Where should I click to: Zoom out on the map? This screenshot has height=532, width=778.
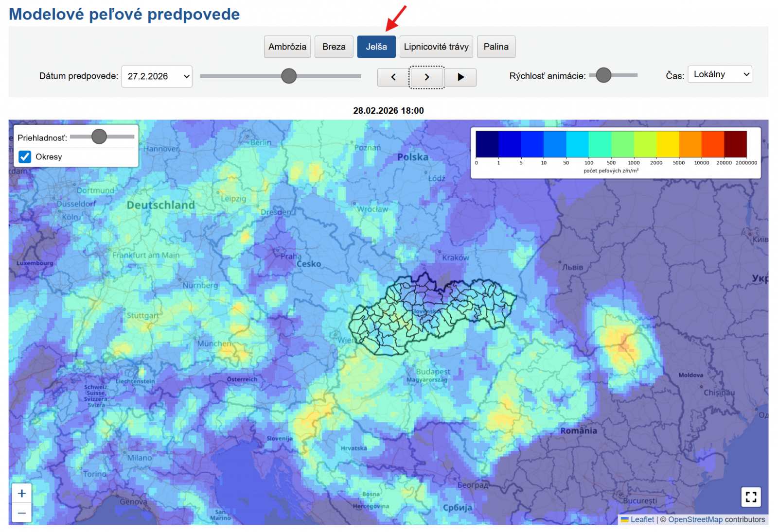22,513
